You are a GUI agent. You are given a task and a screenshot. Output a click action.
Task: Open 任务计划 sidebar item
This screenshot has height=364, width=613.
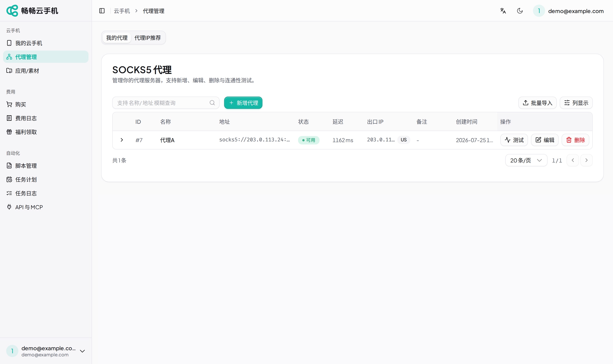tap(46, 179)
